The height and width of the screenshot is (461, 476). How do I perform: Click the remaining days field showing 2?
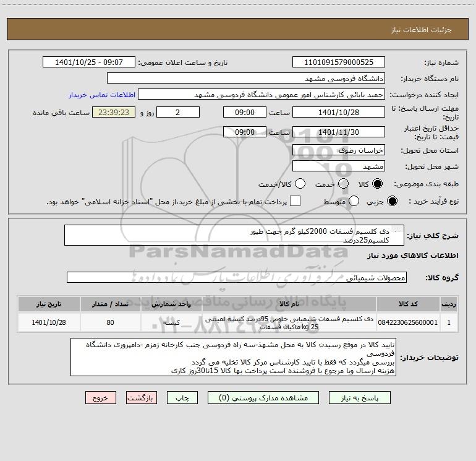pos(178,112)
